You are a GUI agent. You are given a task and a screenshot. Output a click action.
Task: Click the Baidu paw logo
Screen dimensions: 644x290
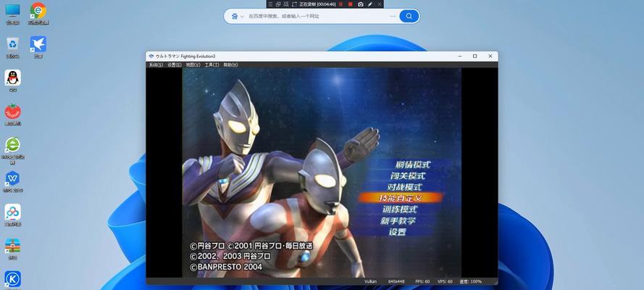pyautogui.click(x=235, y=16)
